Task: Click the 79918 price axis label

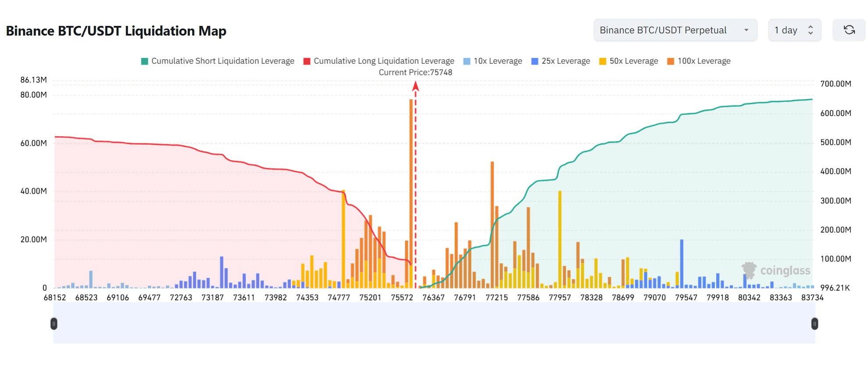Action: (718, 298)
